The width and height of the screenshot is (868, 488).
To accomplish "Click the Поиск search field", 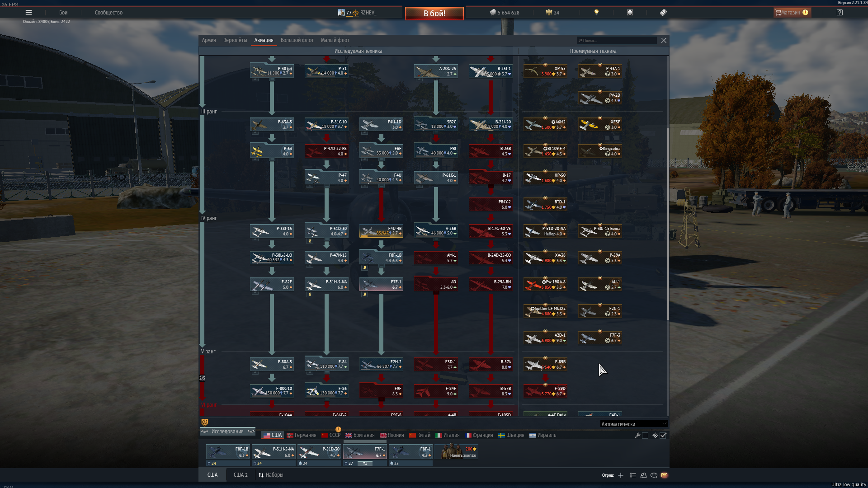I will (617, 41).
